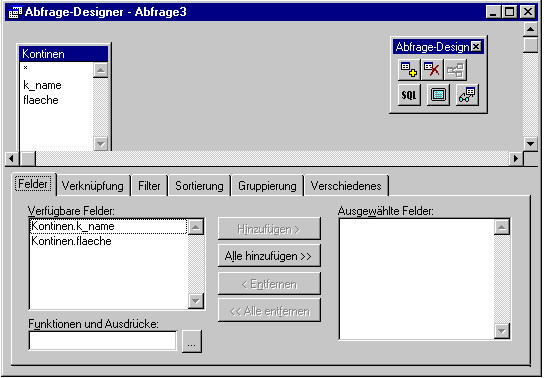Click the right arrow of horizontal scrollbar
The width and height of the screenshot is (544, 378).
click(x=516, y=158)
